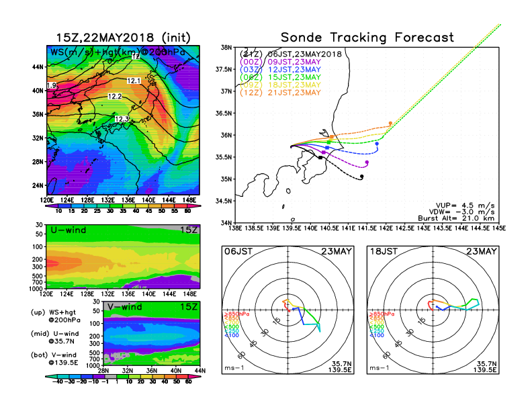Image resolution: width=532 pixels, height=411 pixels.
Task: Click the green "<500" key in the 18JST hodograph
Action: click(377, 326)
